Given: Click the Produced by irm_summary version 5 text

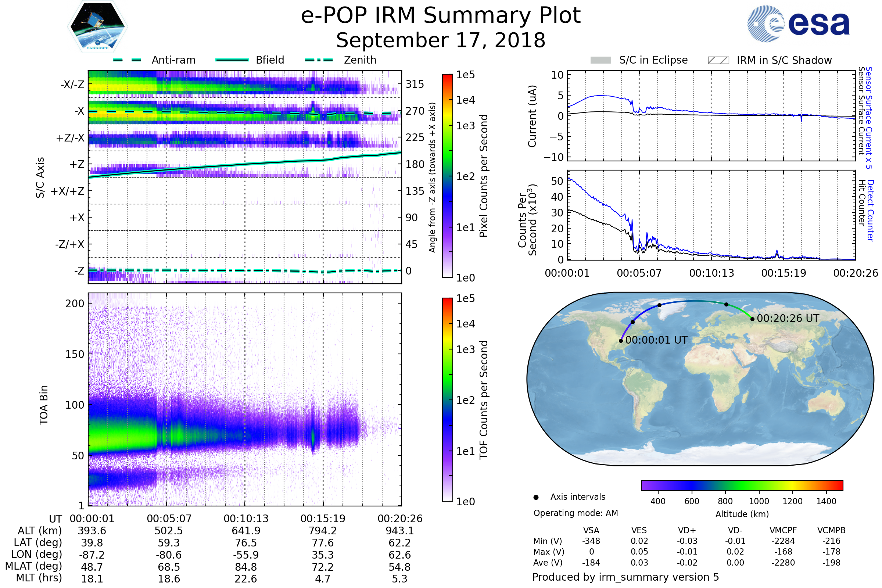Looking at the screenshot, I should click(x=625, y=577).
